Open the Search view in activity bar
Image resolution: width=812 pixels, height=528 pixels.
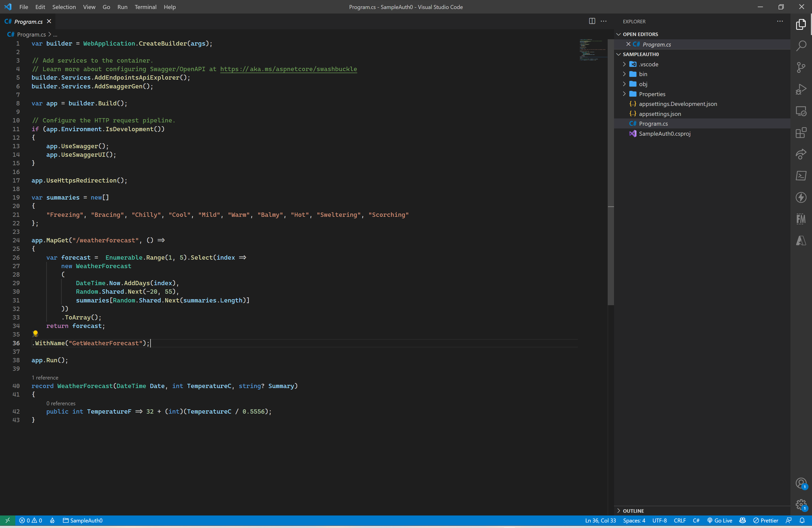(x=801, y=46)
